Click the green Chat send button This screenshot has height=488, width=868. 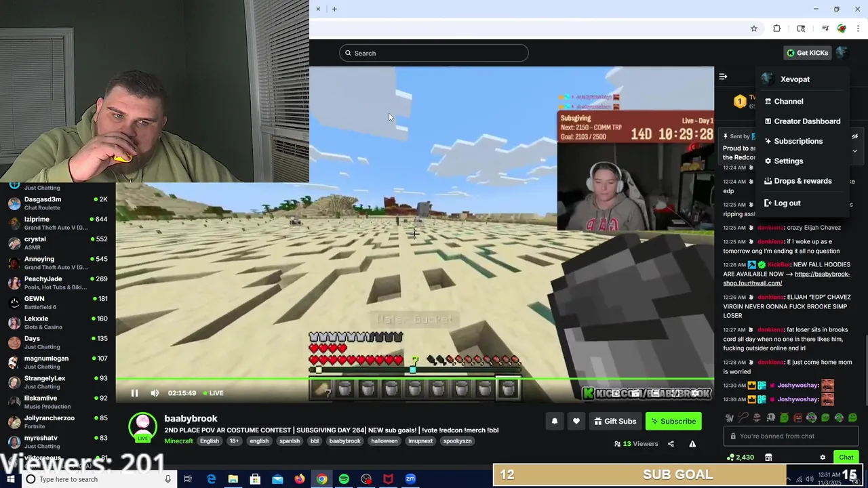click(x=846, y=457)
